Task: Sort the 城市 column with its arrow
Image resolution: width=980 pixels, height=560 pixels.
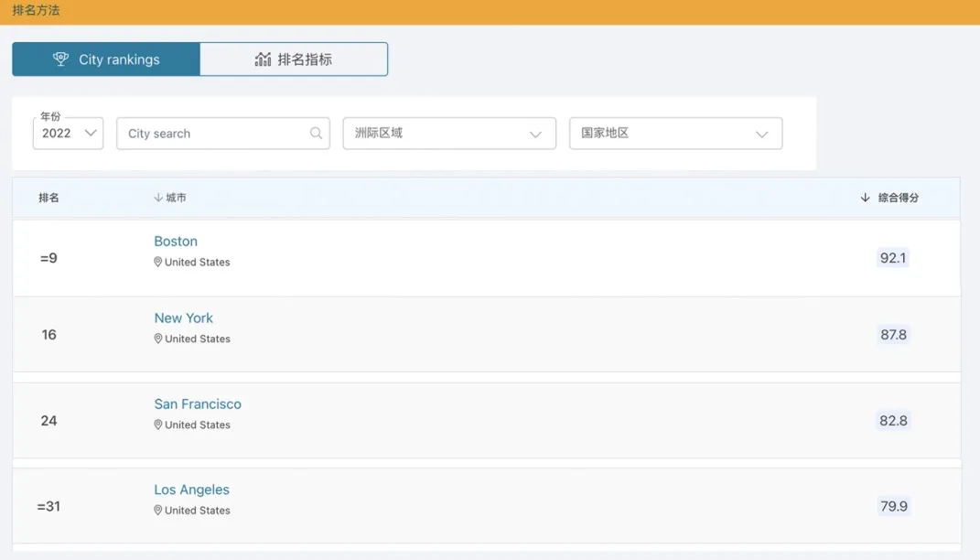Action: point(158,198)
